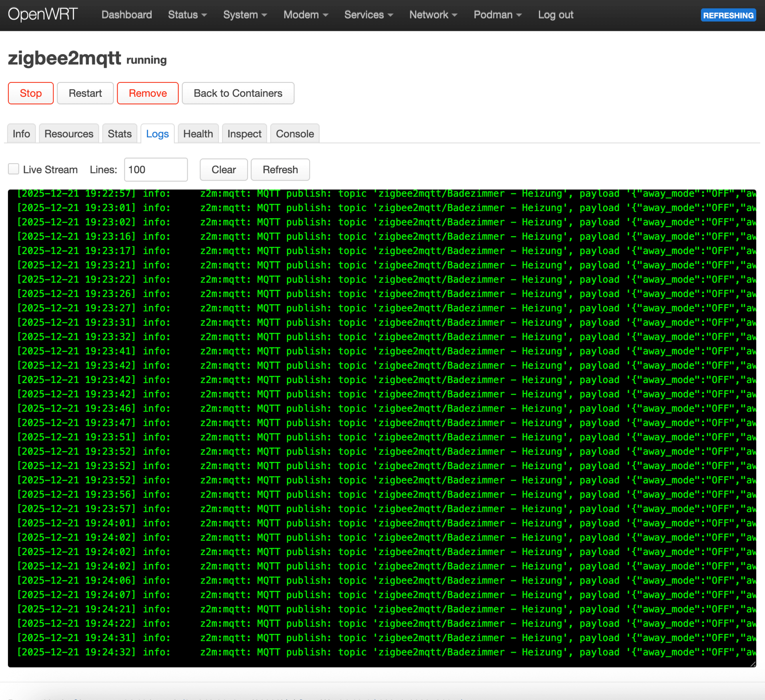Viewport: 765px width, 700px height.
Task: Click the log line timestamped 19:24:21
Action: pyautogui.click(x=386, y=609)
